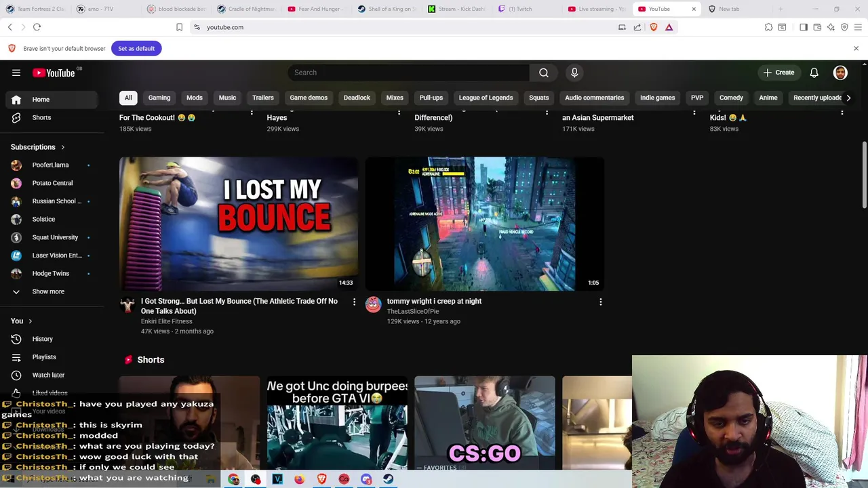Image resolution: width=868 pixels, height=488 pixels.
Task: Select the 'Anime' filter chip
Action: pyautogui.click(x=768, y=98)
